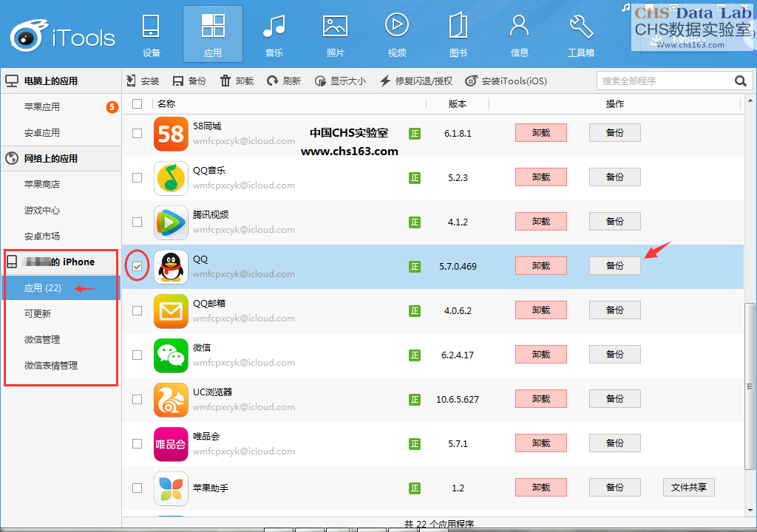Image resolution: width=757 pixels, height=532 pixels.
Task: Uninstall QQ with its 卸载 button
Action: pyautogui.click(x=541, y=265)
